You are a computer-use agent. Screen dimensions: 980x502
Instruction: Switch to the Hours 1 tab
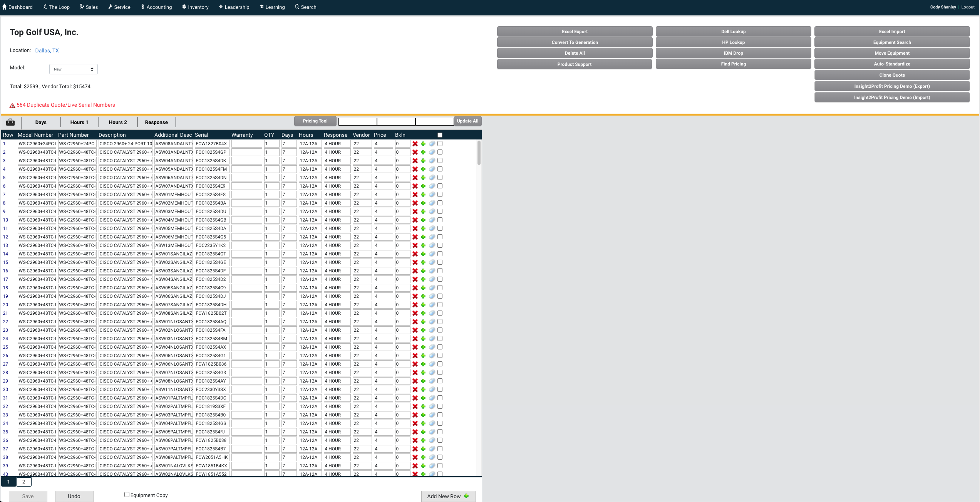click(x=79, y=122)
